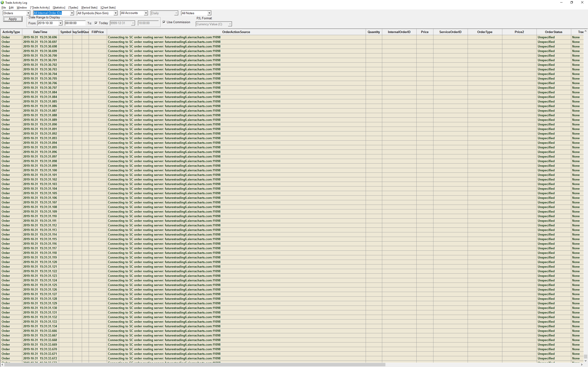The width and height of the screenshot is (588, 367).
Task: Switch to the Statistics tab
Action: click(59, 8)
